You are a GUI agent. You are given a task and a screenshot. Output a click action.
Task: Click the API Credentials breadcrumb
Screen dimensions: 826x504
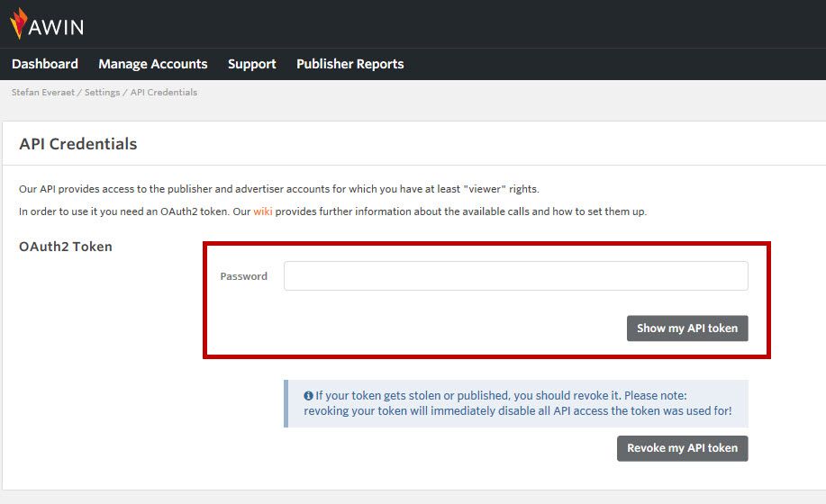click(164, 92)
